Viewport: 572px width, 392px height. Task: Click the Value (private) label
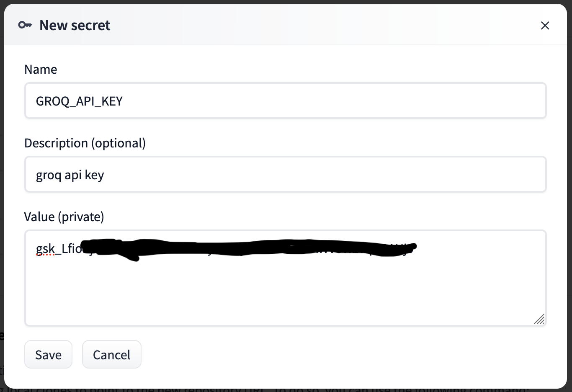(64, 217)
